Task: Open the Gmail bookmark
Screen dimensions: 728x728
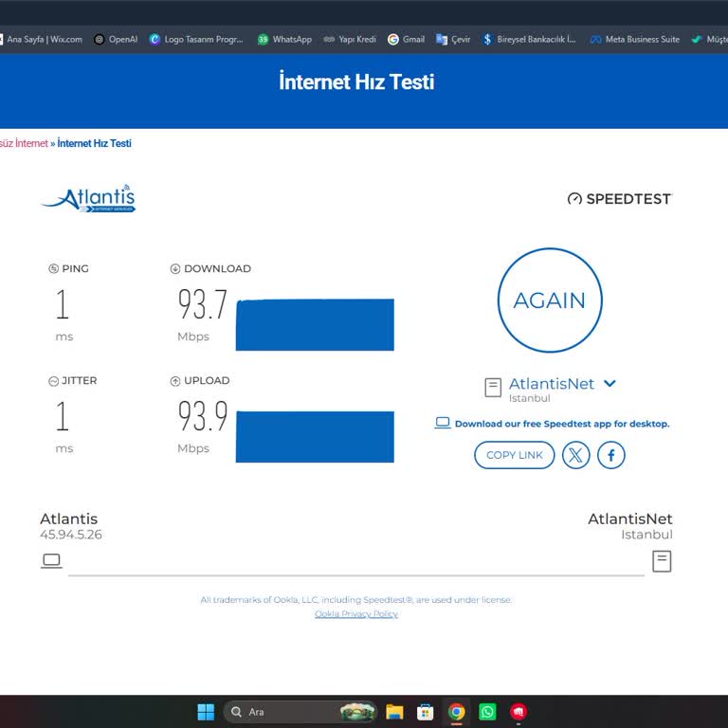Action: point(407,40)
